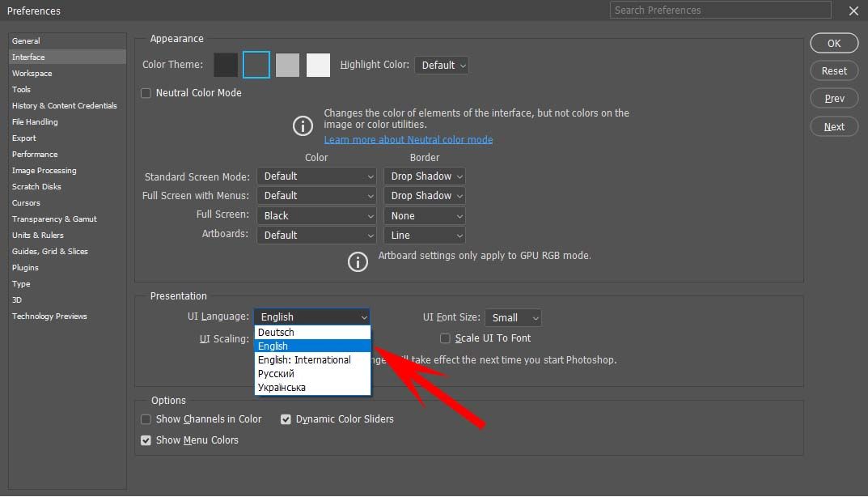The image size is (868, 497).
Task: Open the Highlight Color dropdown
Action: pyautogui.click(x=442, y=66)
